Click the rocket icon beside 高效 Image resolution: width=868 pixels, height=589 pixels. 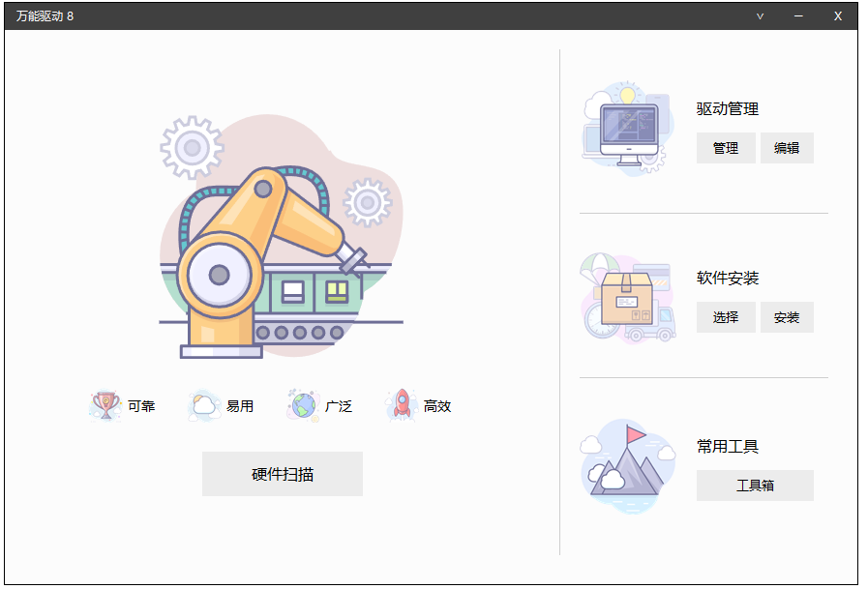(402, 405)
